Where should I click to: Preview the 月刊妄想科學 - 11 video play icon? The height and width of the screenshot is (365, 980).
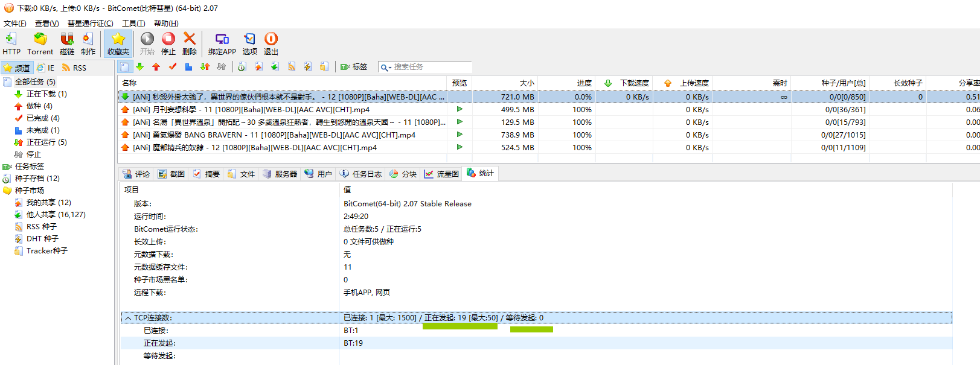(460, 109)
